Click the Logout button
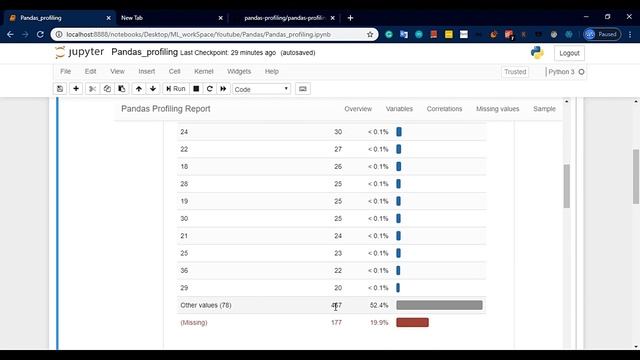Viewport: 640px width, 360px height. pyautogui.click(x=569, y=53)
